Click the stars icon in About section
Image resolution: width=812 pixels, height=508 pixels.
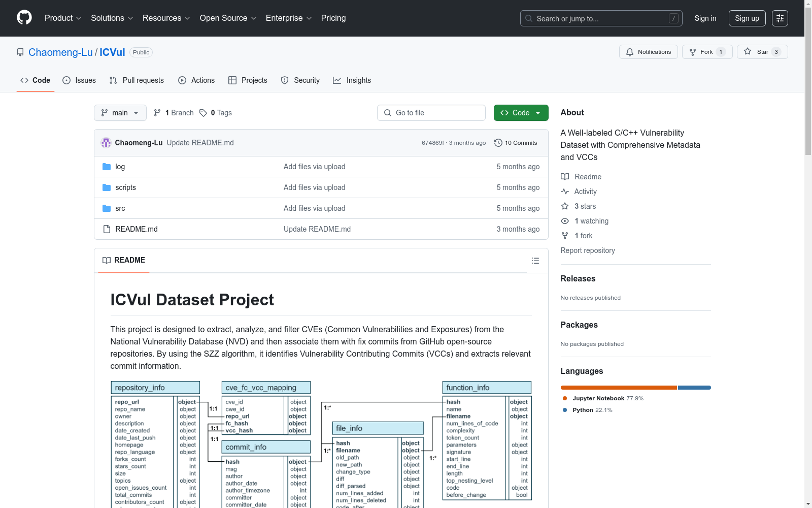click(x=565, y=206)
